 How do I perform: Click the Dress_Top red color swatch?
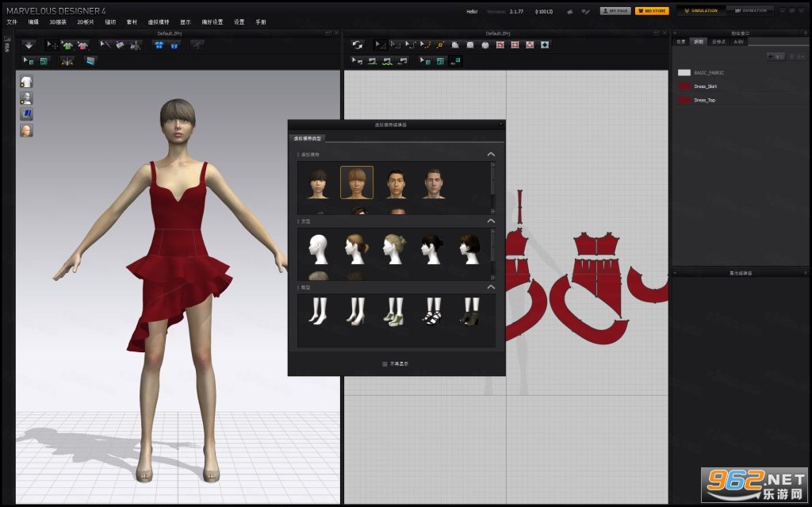pyautogui.click(x=684, y=100)
